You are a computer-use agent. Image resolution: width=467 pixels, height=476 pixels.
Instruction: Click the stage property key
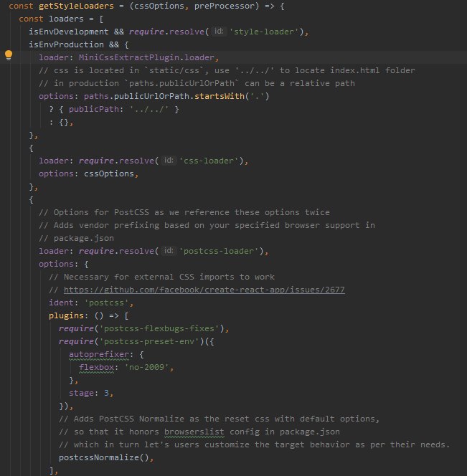tap(82, 393)
